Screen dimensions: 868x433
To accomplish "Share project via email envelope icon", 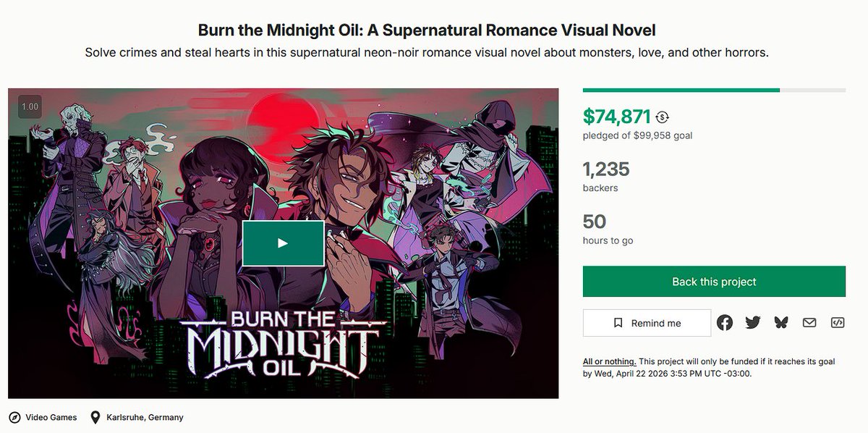I will 809,323.
